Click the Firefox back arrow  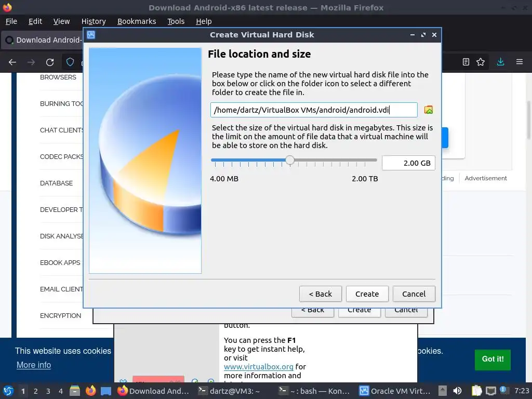[12, 62]
